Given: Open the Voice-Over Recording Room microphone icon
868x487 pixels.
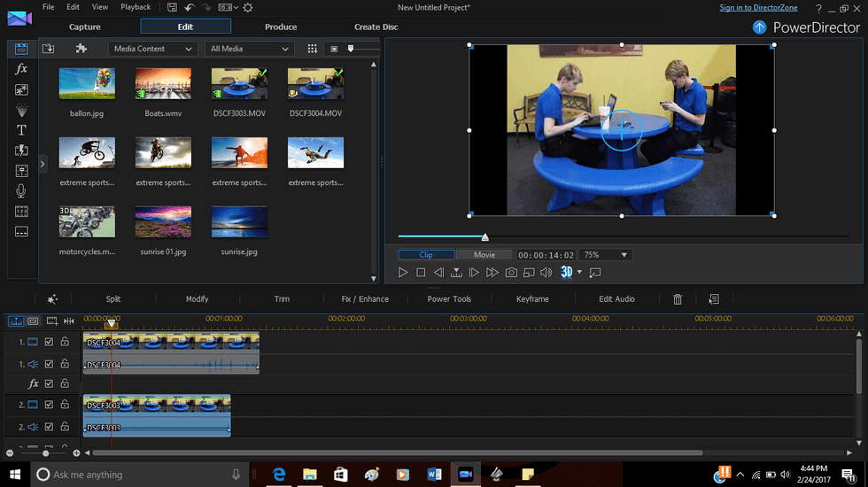Looking at the screenshot, I should point(21,191).
